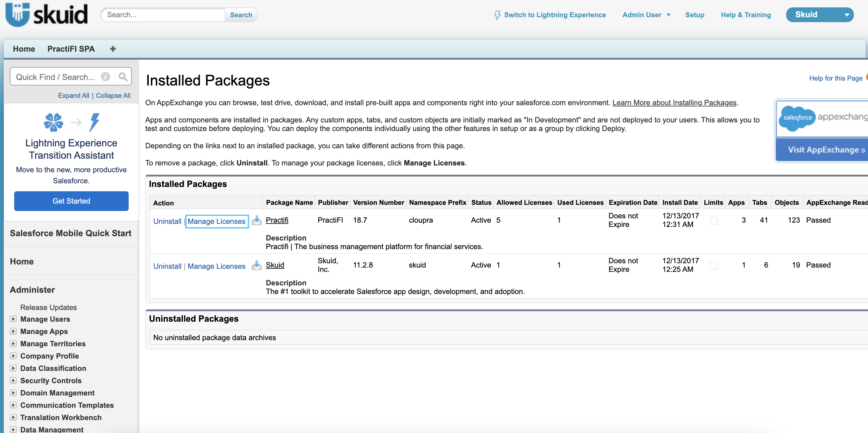Click Learn More about Installing Packages
This screenshot has width=868, height=433.
coord(674,102)
